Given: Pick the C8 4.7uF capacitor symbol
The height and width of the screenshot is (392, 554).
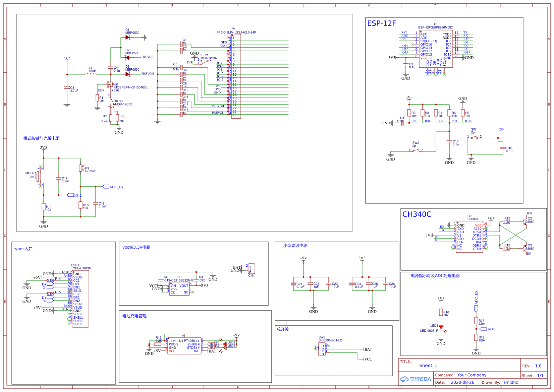Looking at the screenshot, I should pyautogui.click(x=67, y=88).
